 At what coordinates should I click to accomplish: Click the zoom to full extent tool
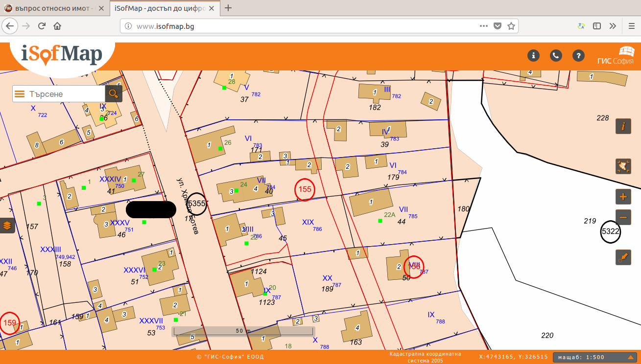(623, 166)
